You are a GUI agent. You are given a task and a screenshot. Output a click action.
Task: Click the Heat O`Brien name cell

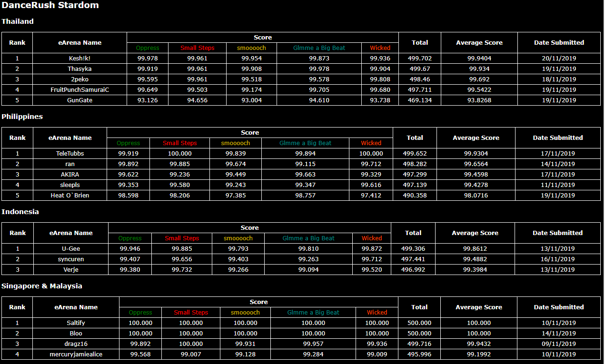[70, 196]
